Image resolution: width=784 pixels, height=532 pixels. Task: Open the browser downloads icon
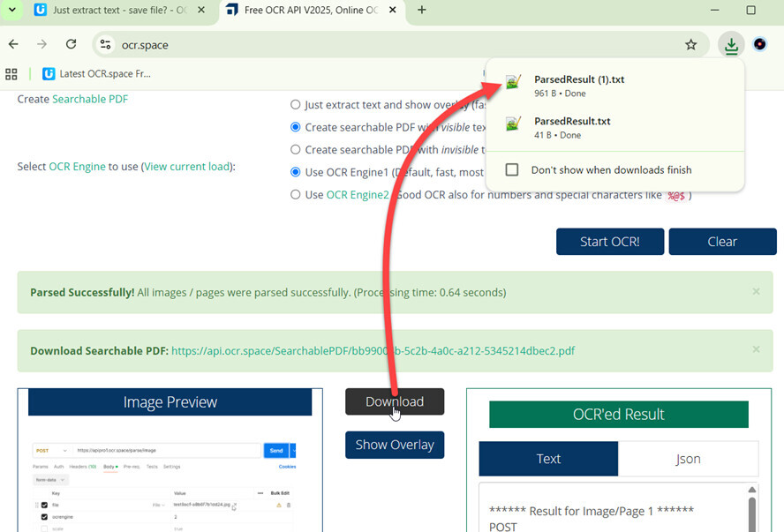tap(730, 45)
